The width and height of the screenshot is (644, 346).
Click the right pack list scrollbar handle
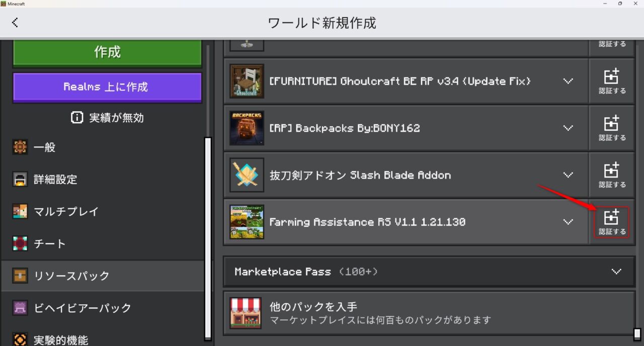(637, 334)
